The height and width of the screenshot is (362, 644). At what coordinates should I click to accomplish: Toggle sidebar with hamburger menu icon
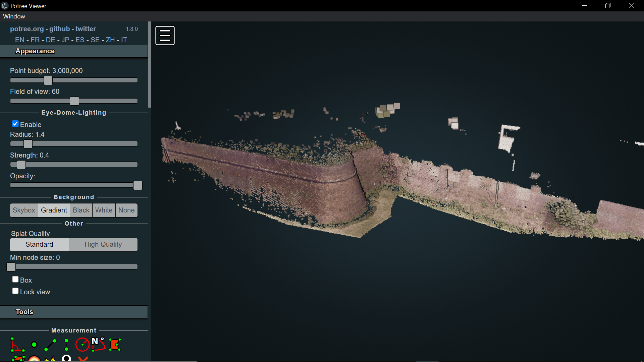tap(165, 35)
